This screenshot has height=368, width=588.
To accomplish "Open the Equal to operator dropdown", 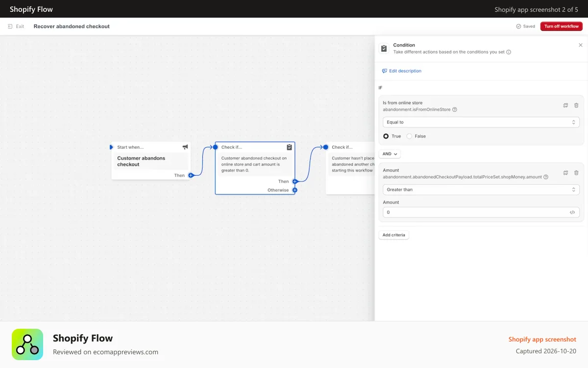I will coord(481,122).
